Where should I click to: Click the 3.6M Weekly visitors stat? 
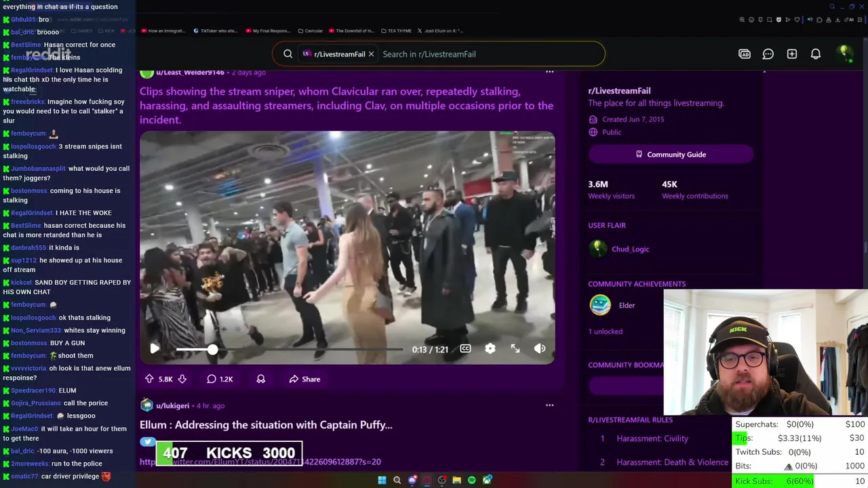(x=611, y=189)
